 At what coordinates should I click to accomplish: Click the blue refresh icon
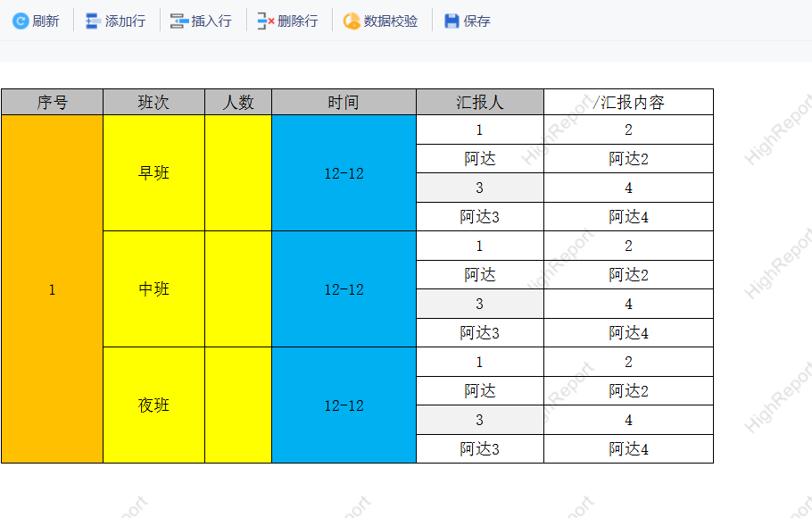pyautogui.click(x=21, y=21)
